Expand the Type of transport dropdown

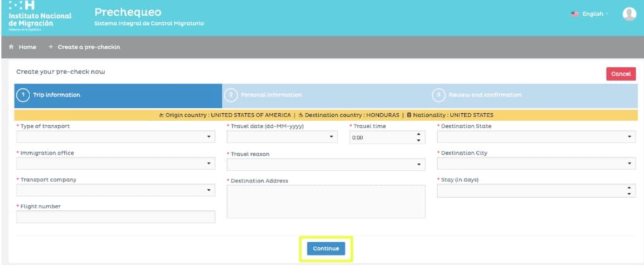[x=116, y=137]
